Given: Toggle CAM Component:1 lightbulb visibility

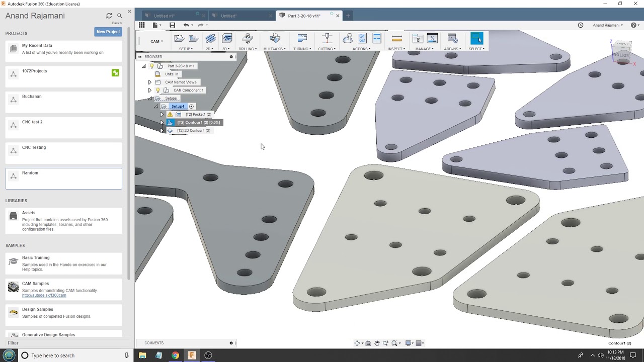Looking at the screenshot, I should 157,90.
